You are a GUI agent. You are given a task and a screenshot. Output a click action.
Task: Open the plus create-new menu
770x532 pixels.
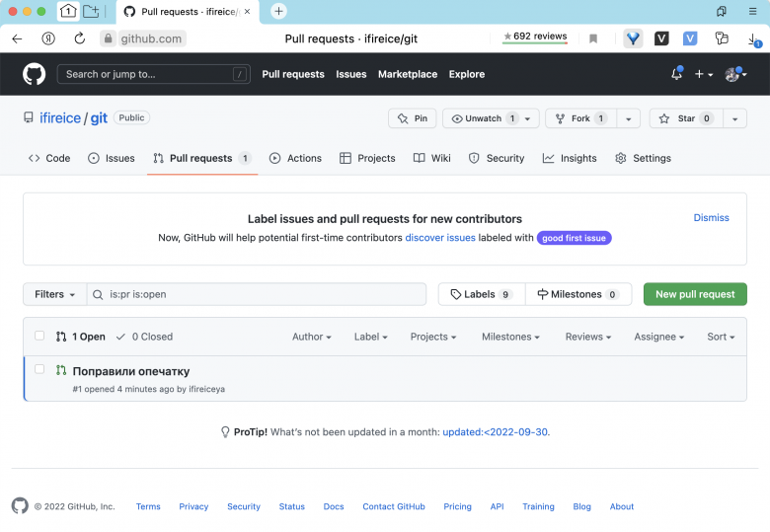pos(704,74)
